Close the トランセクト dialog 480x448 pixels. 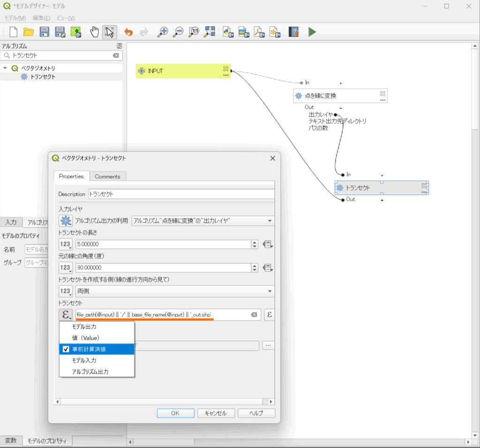273,158
